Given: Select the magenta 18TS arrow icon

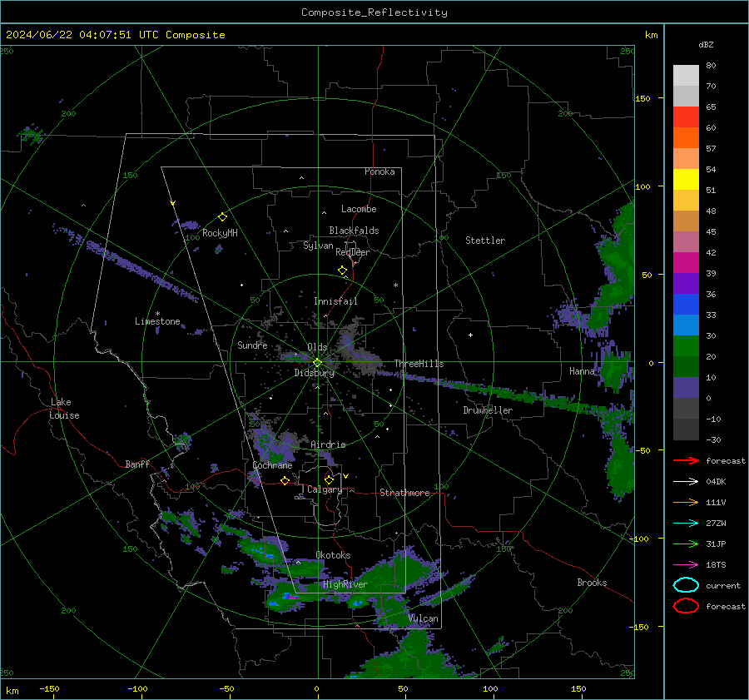Looking at the screenshot, I should [x=686, y=565].
